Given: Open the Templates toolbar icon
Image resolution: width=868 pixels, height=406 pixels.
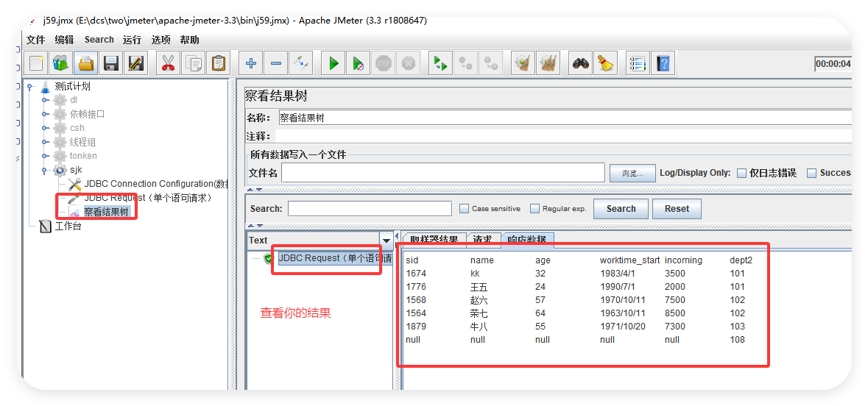Looking at the screenshot, I should click(61, 63).
